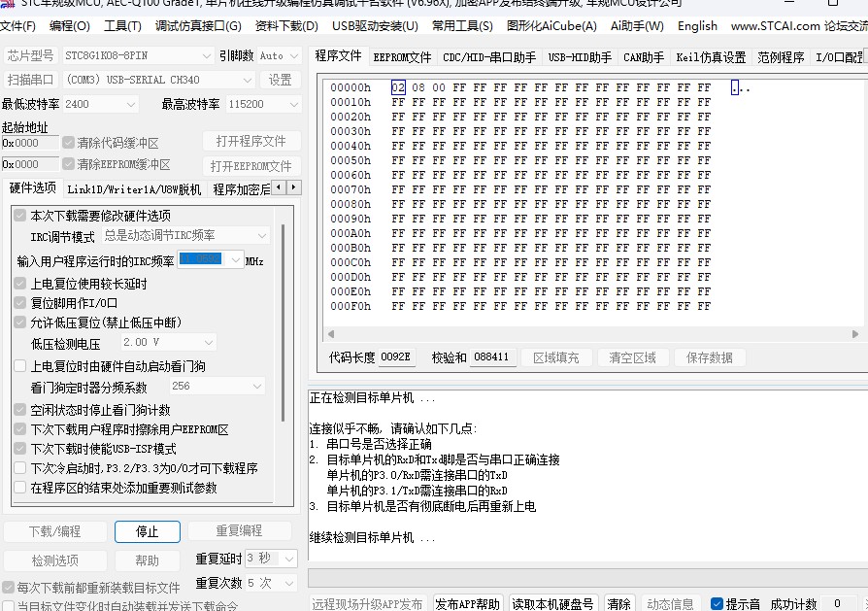Open the 最高波特率 115200 dropdown
Screen dimensions: 868x611
[x=263, y=104]
